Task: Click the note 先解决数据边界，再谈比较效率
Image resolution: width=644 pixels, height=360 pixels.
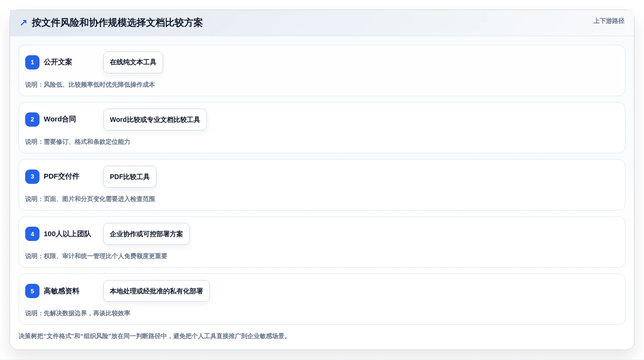Action: click(x=87, y=313)
